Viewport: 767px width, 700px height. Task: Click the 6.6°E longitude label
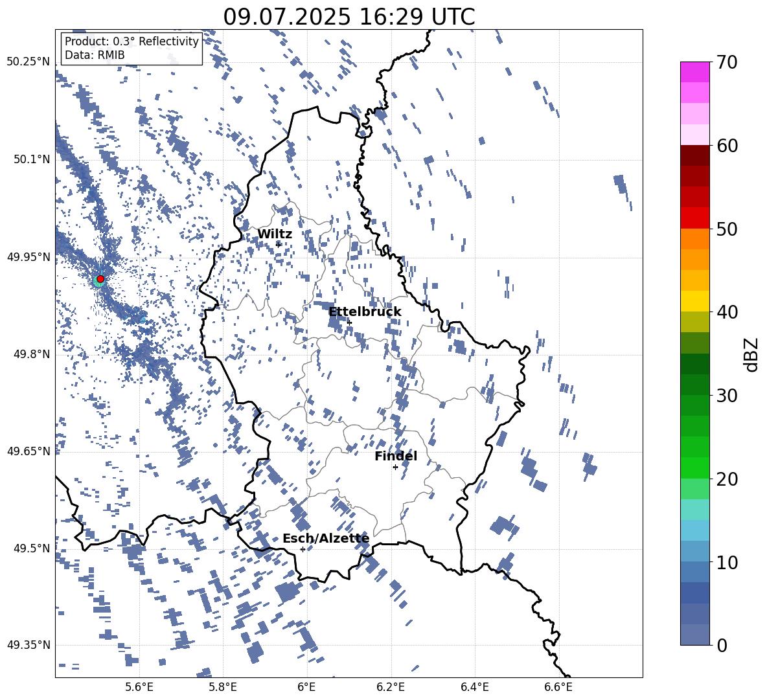pyautogui.click(x=558, y=687)
